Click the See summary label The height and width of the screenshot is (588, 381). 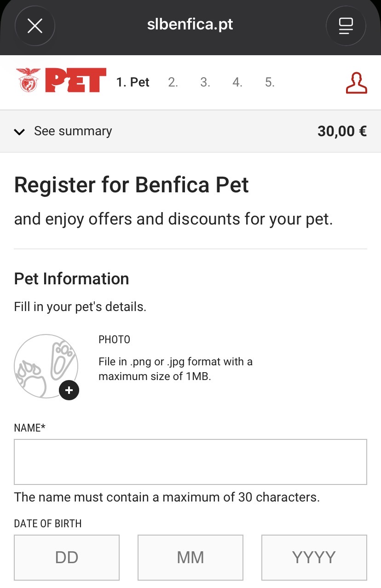pos(73,131)
